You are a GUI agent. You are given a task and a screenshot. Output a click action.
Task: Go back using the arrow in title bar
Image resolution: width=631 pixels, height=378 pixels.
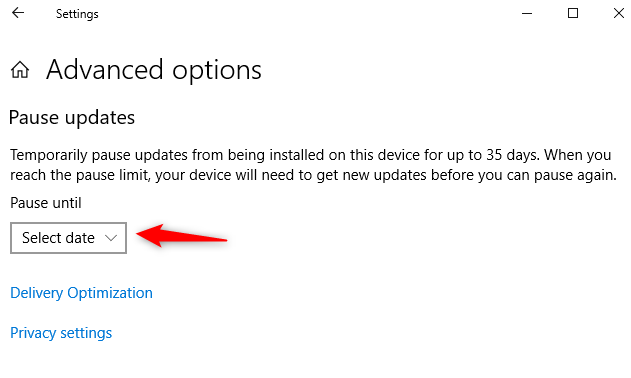click(x=18, y=13)
